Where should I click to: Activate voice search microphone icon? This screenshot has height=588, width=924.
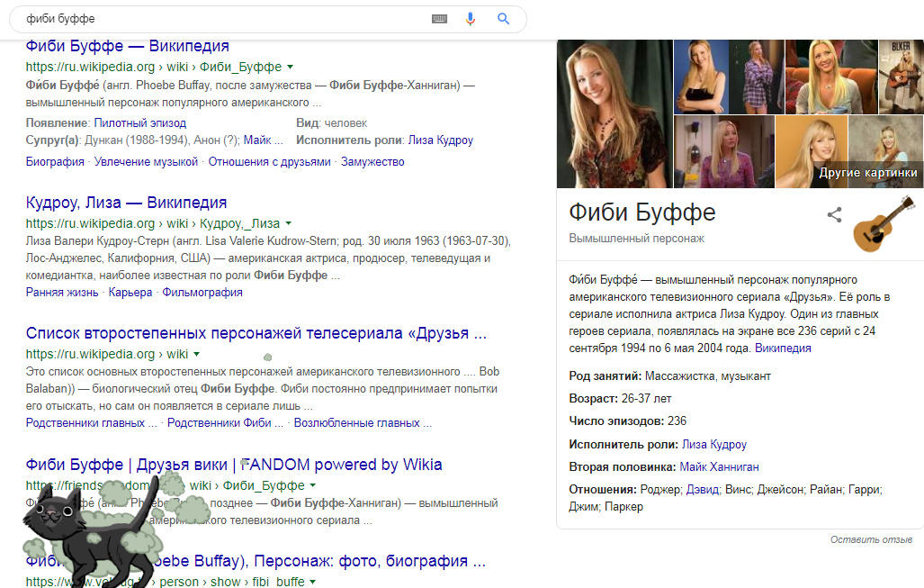click(x=470, y=19)
